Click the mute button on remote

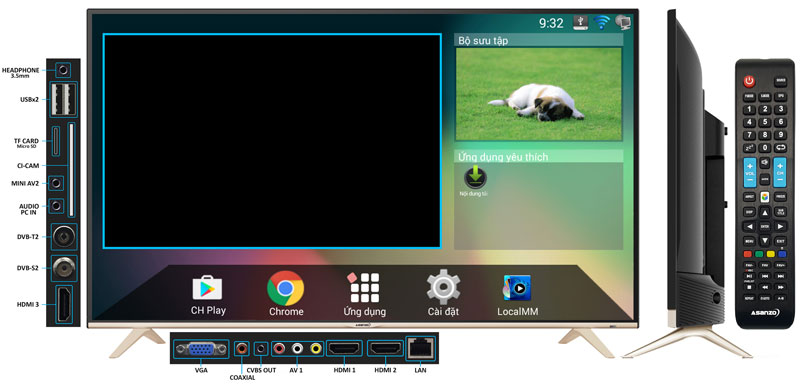point(764,163)
